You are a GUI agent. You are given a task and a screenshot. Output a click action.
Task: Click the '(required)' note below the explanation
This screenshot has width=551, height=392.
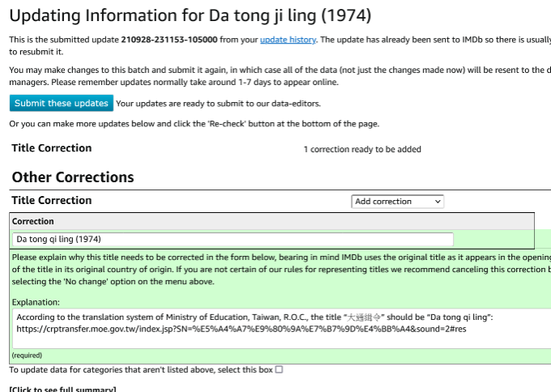(x=27, y=355)
